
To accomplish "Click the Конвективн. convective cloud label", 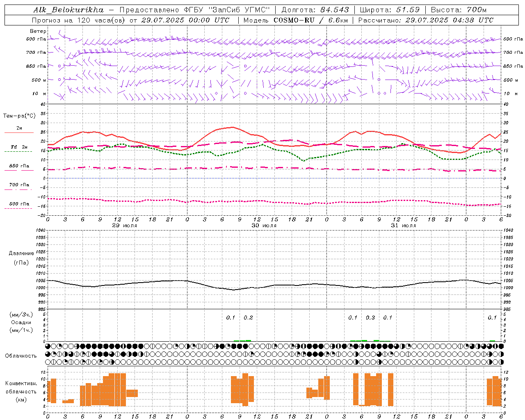I will point(21,383).
